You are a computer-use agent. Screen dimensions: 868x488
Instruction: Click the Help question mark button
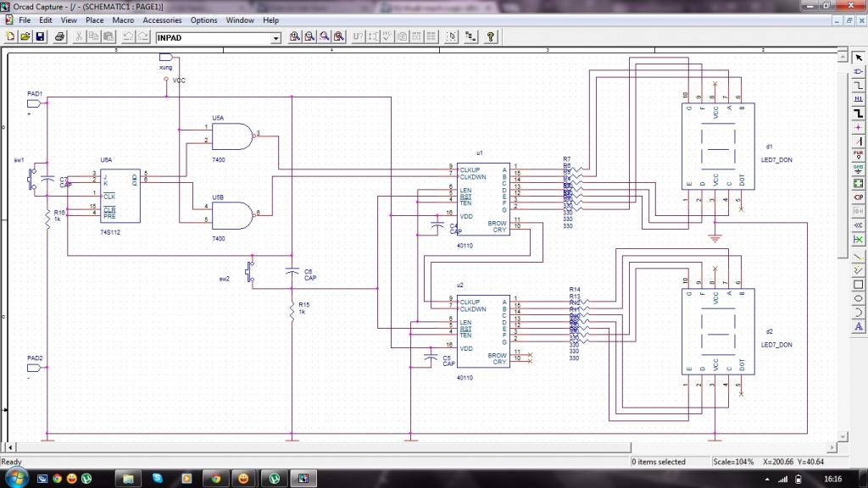tap(490, 37)
